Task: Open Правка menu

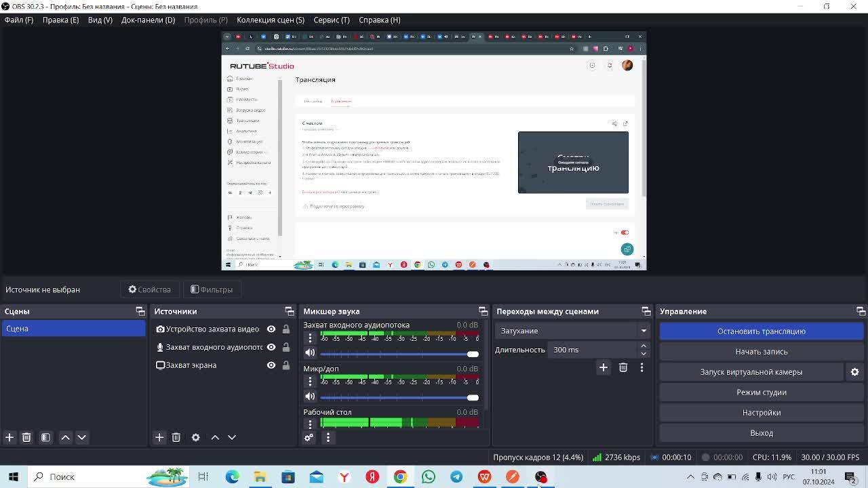Action: pos(60,20)
